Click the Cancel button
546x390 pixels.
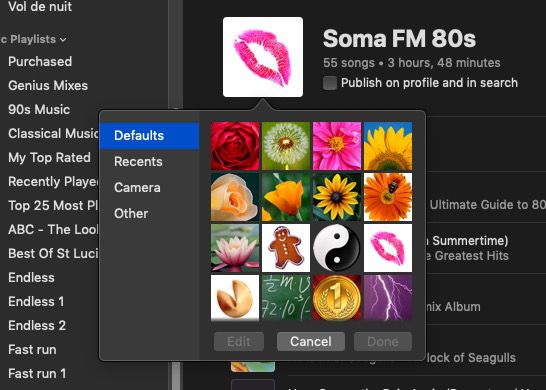(x=311, y=342)
